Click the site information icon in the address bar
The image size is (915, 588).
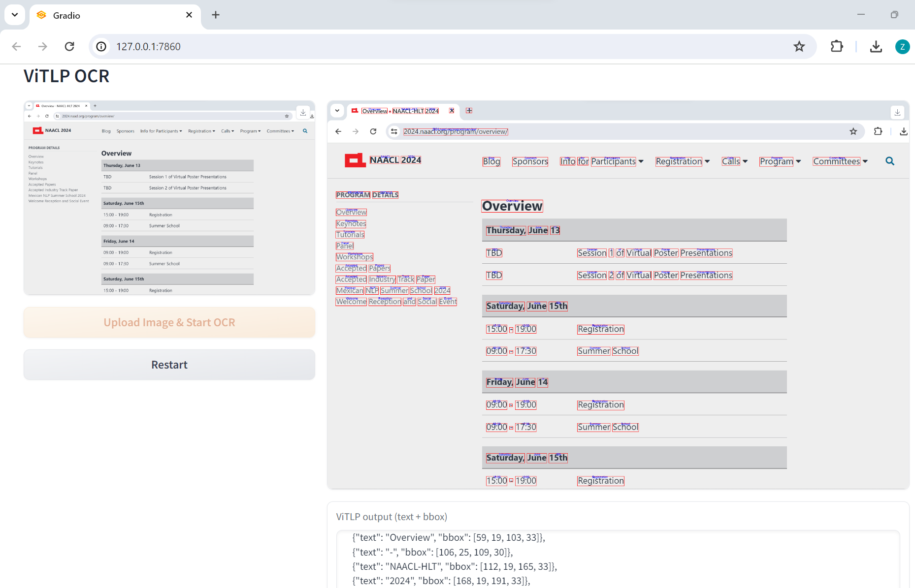(100, 46)
